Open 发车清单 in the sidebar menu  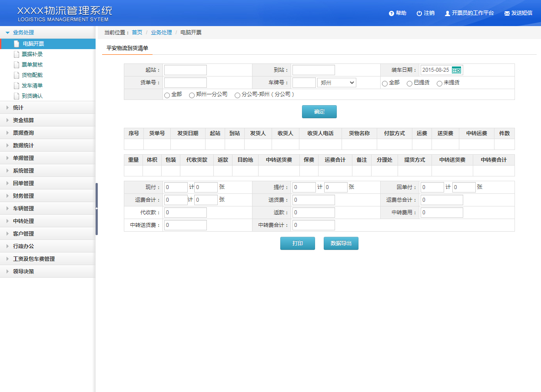point(32,86)
